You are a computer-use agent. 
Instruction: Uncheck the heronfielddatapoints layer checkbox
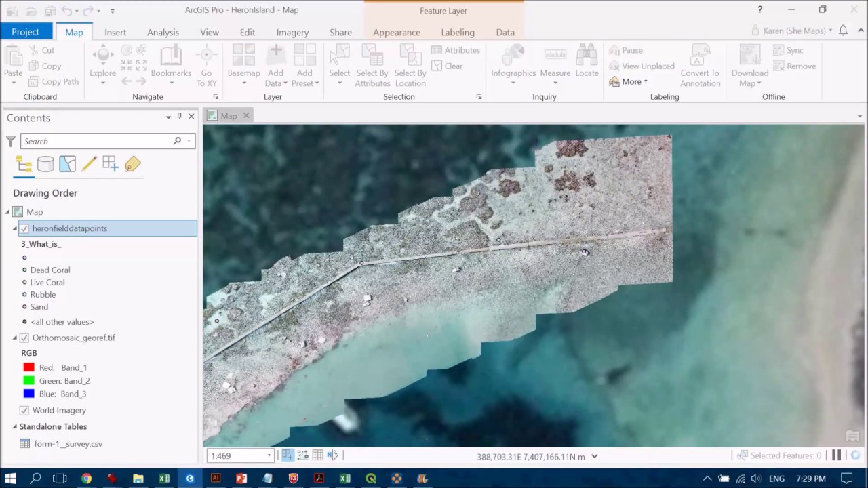coord(24,228)
